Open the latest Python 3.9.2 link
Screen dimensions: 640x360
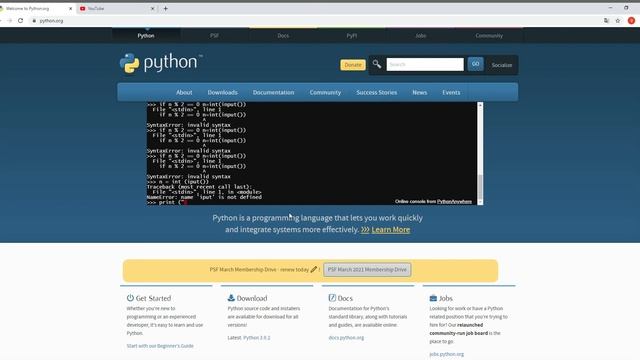pos(257,338)
